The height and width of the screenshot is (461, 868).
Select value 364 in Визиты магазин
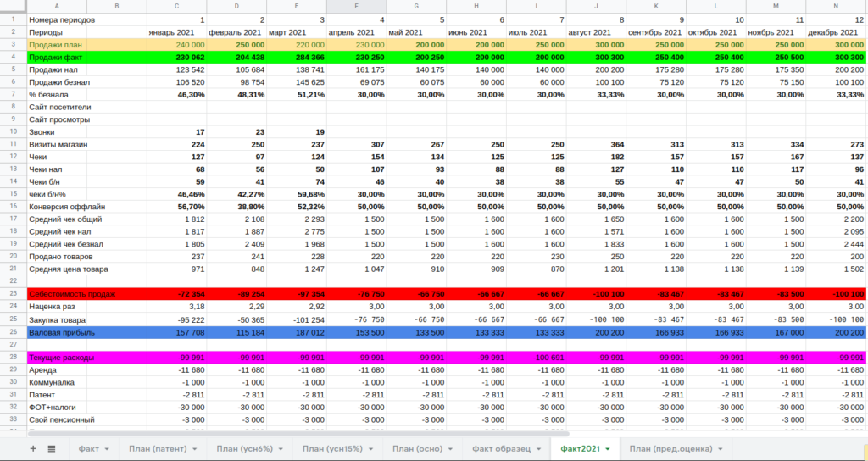tap(596, 144)
